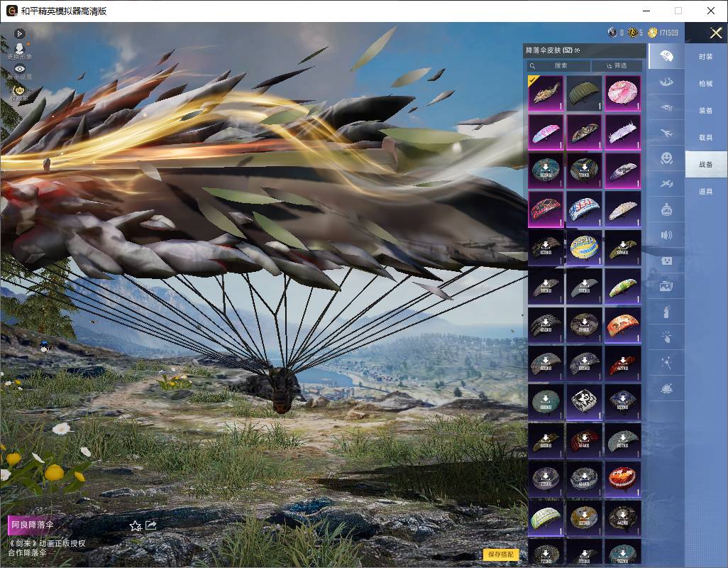Select the yellow and blue round parachute
Screen dimensions: 728x568
[x=584, y=248]
